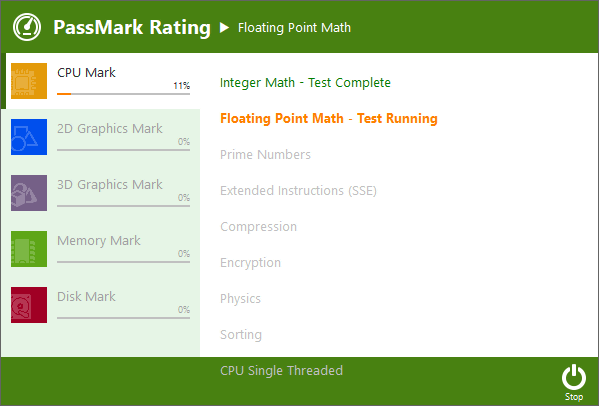Screen dimensions: 599x406
Task: Click the green Memory Mark icon
Action: click(29, 249)
